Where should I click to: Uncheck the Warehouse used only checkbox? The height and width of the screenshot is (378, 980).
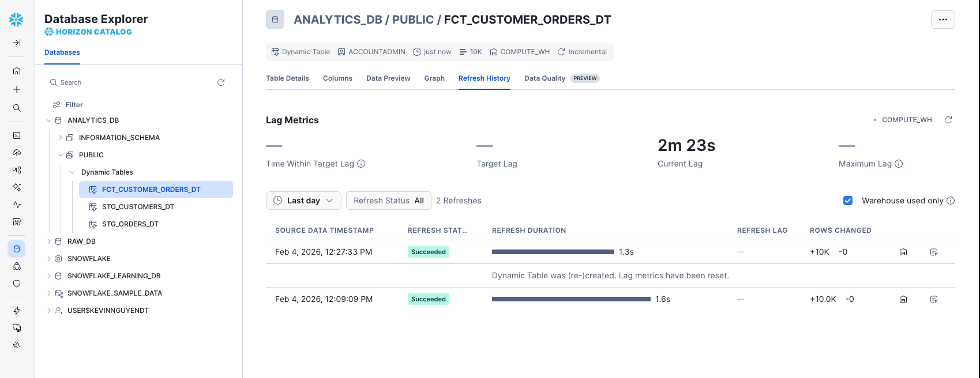click(848, 201)
